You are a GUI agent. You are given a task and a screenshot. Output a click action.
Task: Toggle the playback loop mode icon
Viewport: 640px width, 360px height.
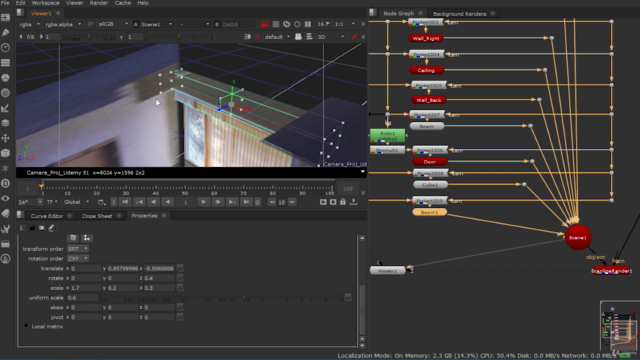click(101, 202)
